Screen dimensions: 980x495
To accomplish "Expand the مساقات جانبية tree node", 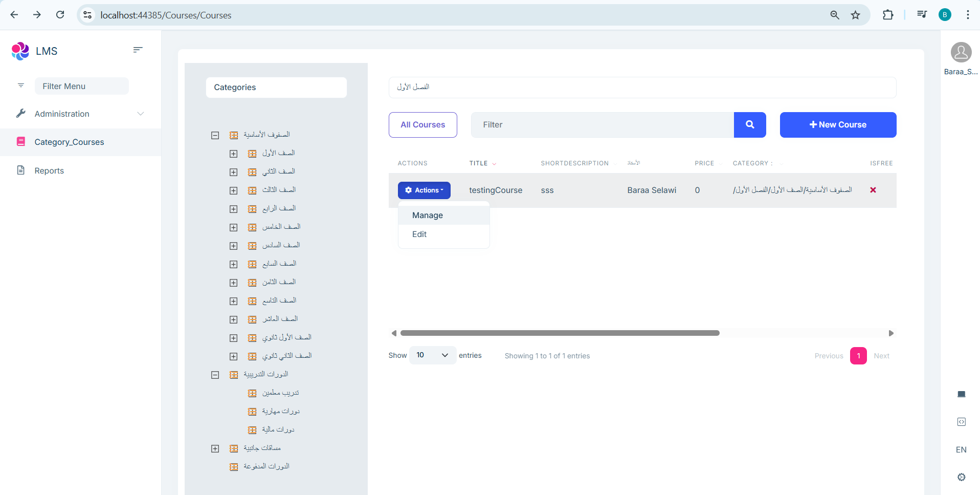I will pos(215,448).
